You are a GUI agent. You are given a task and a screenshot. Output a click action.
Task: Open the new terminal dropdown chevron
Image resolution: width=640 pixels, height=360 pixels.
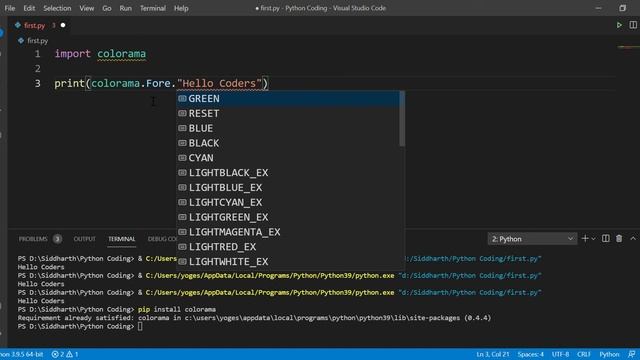593,239
